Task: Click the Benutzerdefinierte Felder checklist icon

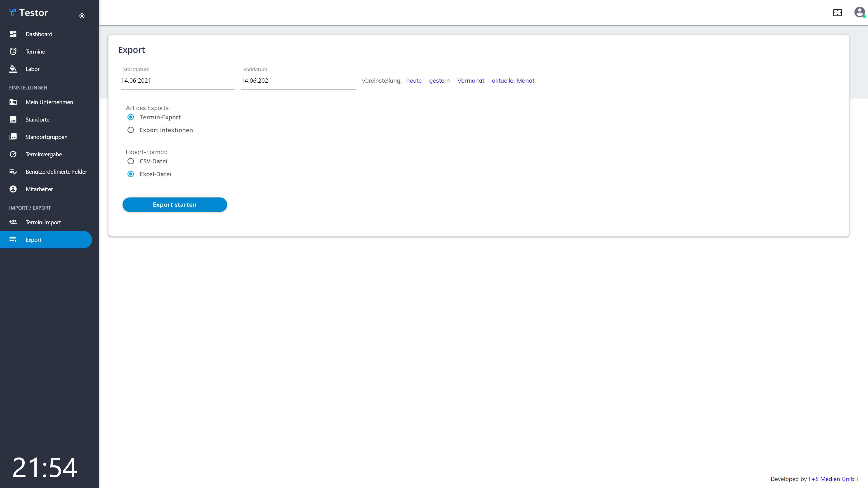Action: [13, 172]
